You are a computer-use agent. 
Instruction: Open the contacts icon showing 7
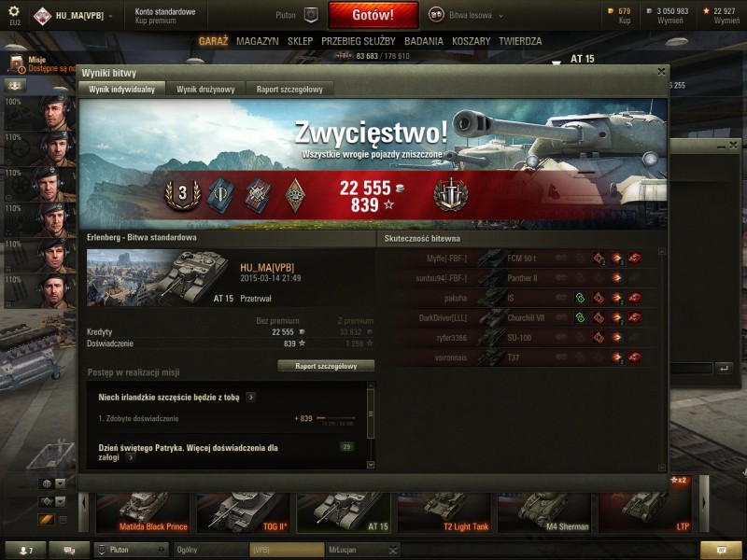(26, 550)
